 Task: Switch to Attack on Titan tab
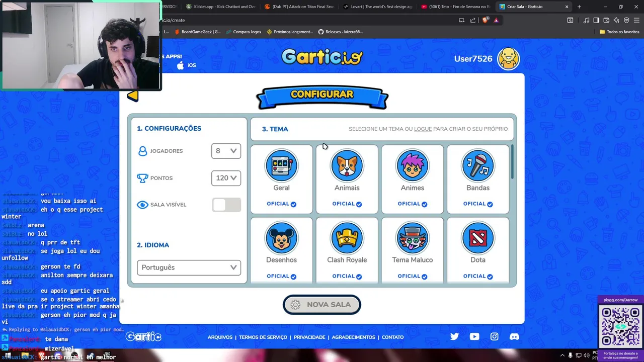(298, 7)
